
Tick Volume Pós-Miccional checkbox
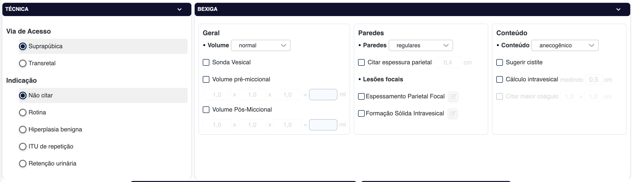206,110
